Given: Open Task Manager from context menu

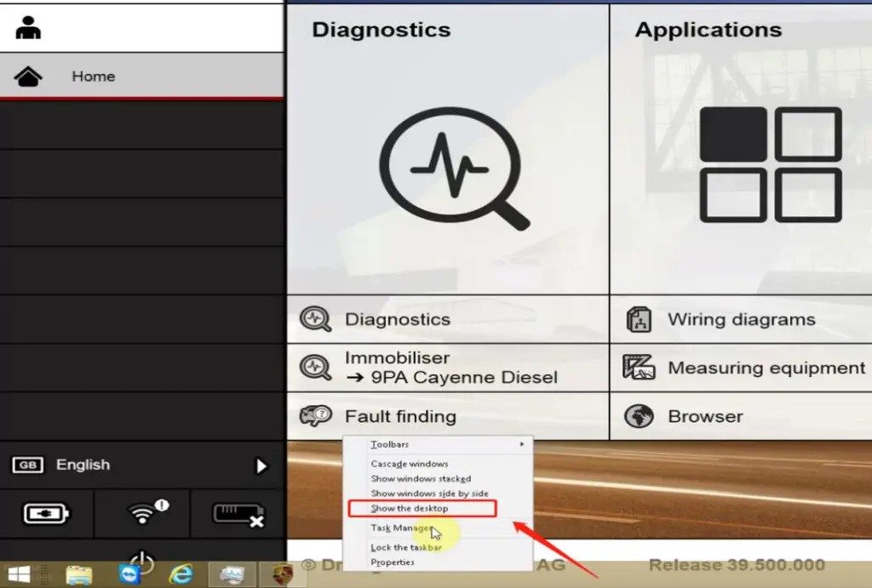Looking at the screenshot, I should tap(438, 528).
